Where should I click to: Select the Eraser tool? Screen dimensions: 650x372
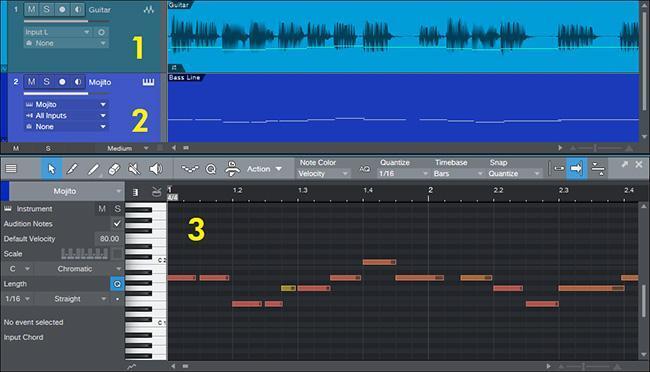click(114, 169)
